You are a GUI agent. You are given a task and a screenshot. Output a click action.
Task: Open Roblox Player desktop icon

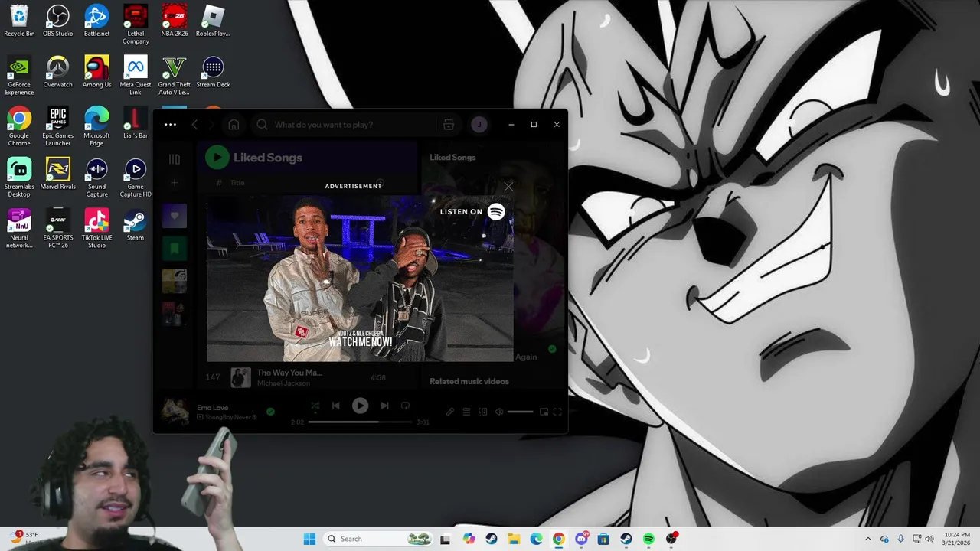click(x=213, y=21)
